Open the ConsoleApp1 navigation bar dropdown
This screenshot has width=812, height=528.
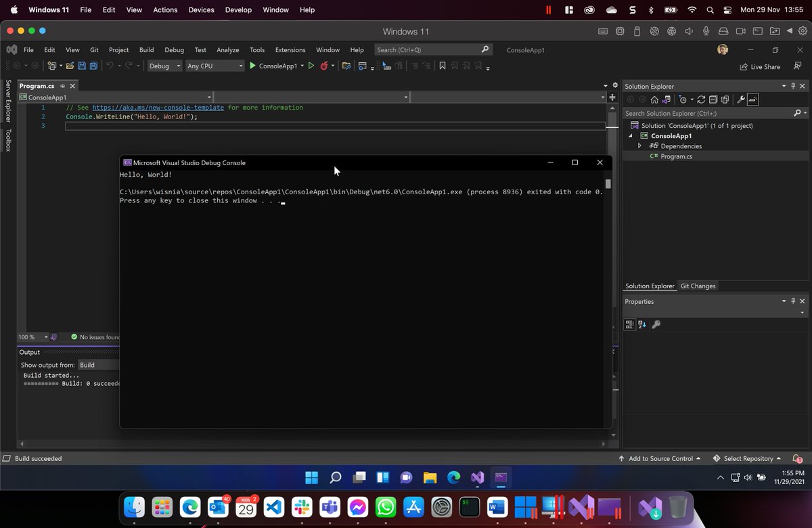(115, 97)
